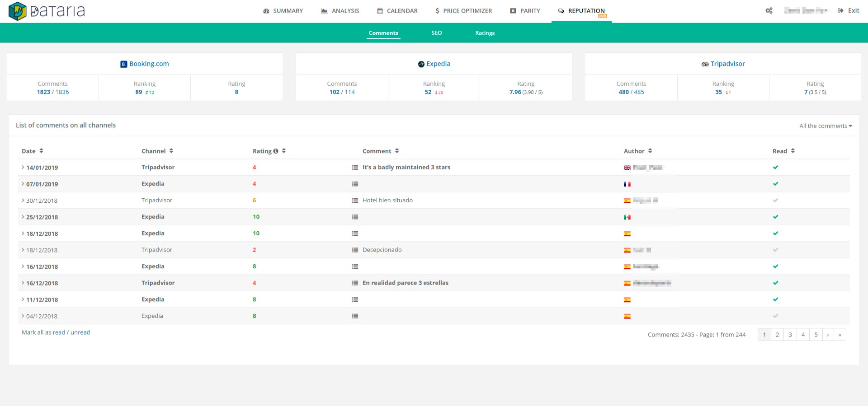Open Booking.com channel link
Image resolution: width=868 pixels, height=406 pixels.
[149, 64]
